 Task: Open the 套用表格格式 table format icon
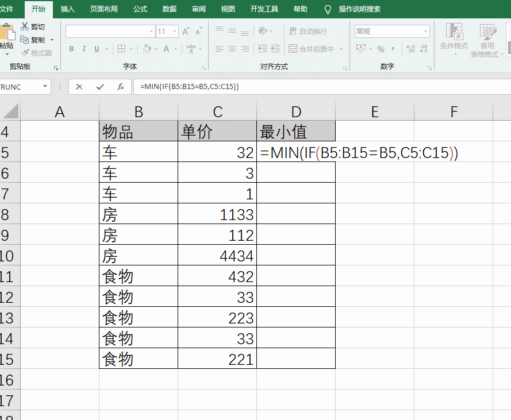point(488,31)
